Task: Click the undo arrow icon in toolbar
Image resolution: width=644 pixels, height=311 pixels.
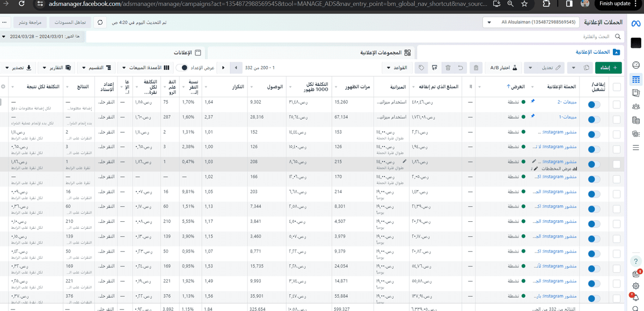Action: (460, 68)
